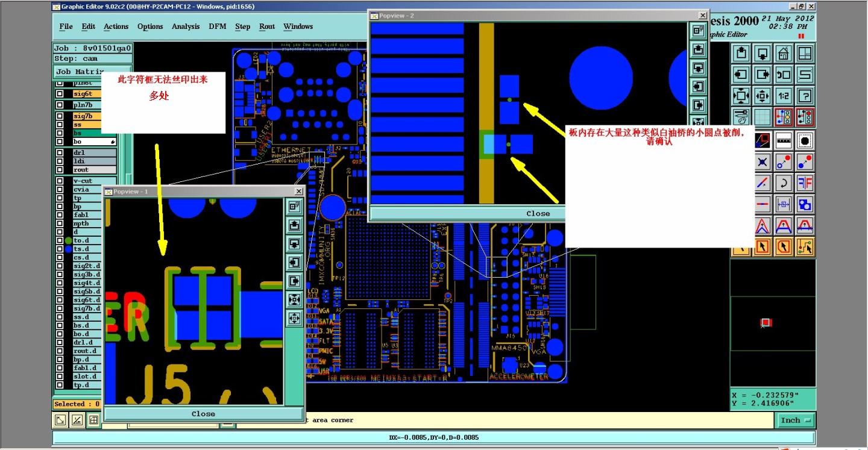This screenshot has width=868, height=450.
Task: Click the Popview-2 top toolbar icon
Action: click(x=698, y=30)
